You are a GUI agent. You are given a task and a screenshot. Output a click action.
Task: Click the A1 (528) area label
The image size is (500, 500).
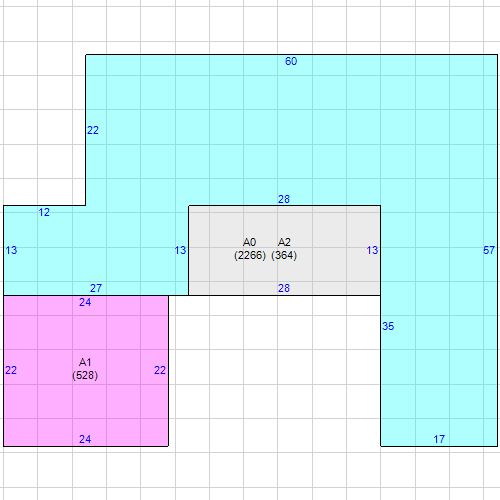85,369
